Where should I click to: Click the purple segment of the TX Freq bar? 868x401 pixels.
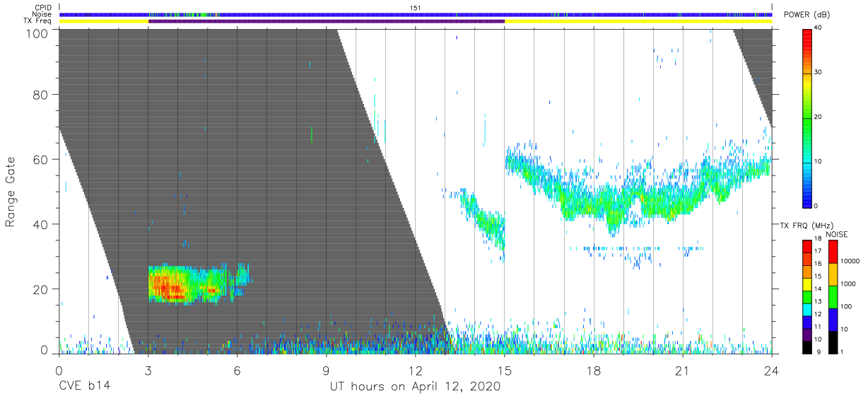(x=327, y=21)
